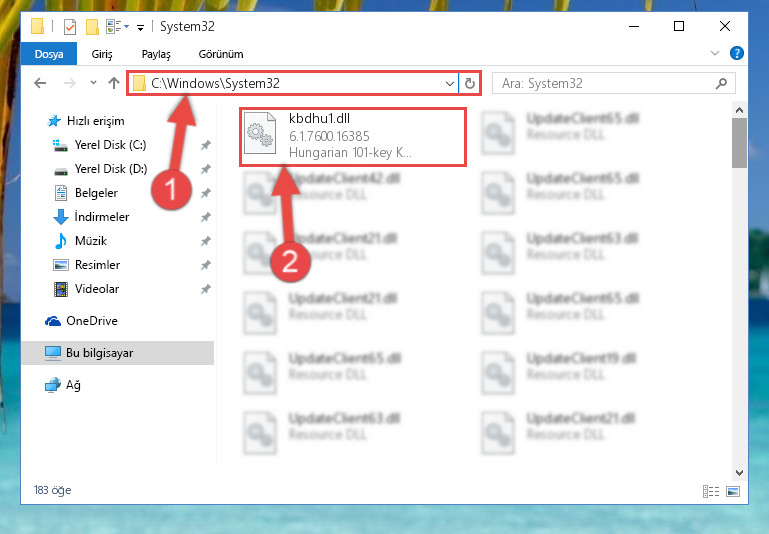Open the İndirmeler folder in sidebar
Screen dimensions: 769x534
point(91,217)
